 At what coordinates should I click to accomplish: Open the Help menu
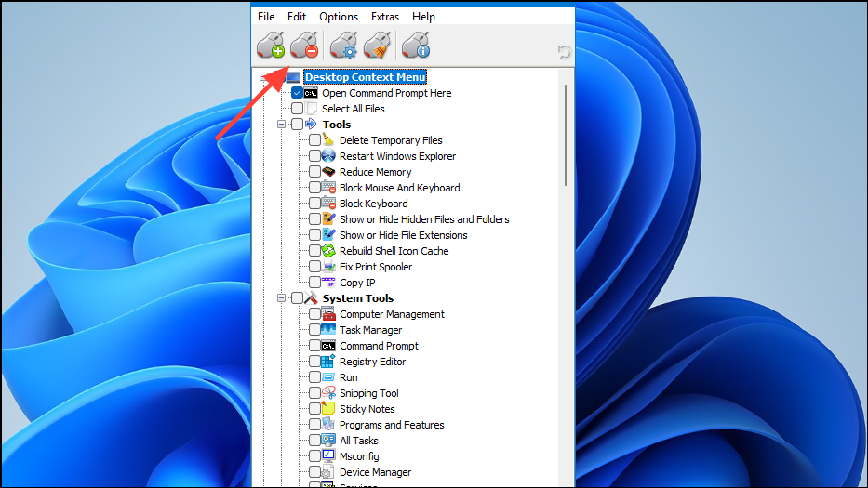pos(423,17)
